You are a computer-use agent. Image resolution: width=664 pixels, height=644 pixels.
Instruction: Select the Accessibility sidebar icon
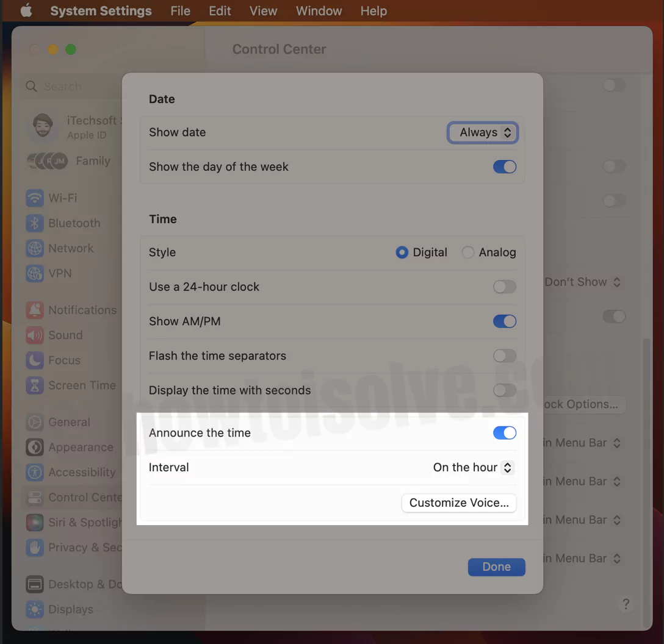point(35,472)
